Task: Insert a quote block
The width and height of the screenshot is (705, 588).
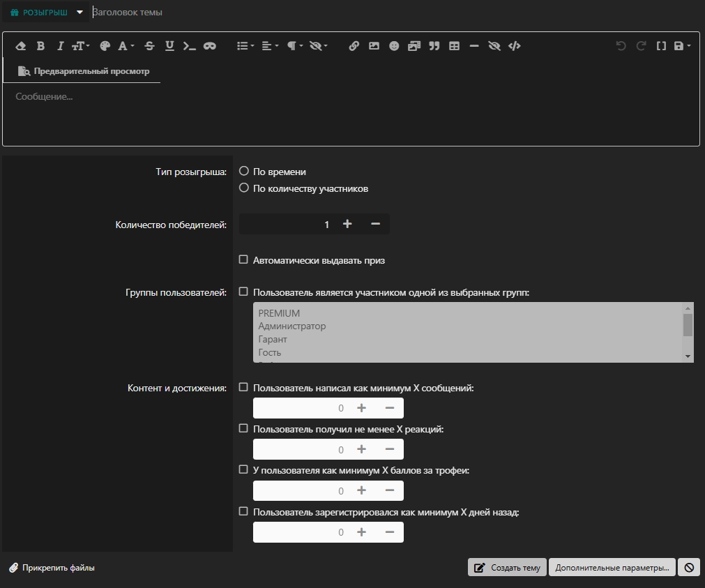Action: [x=434, y=45]
